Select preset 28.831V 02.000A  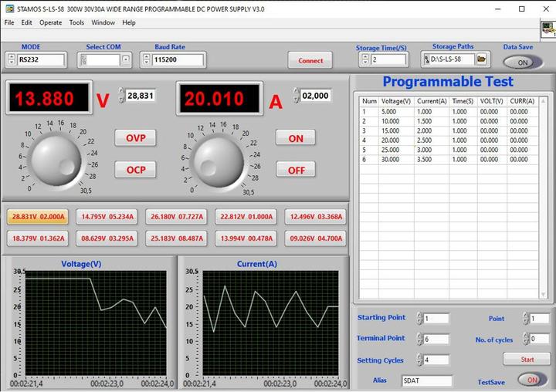[39, 217]
